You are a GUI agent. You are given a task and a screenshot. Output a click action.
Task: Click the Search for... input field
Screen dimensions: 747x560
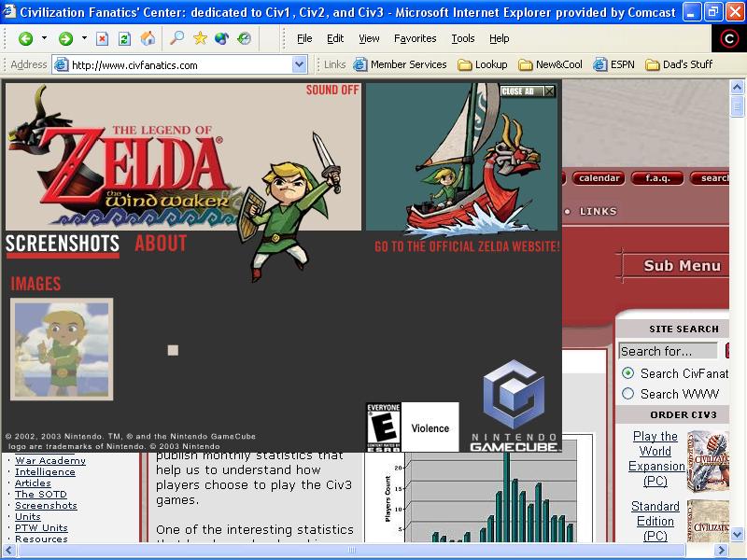click(x=668, y=351)
